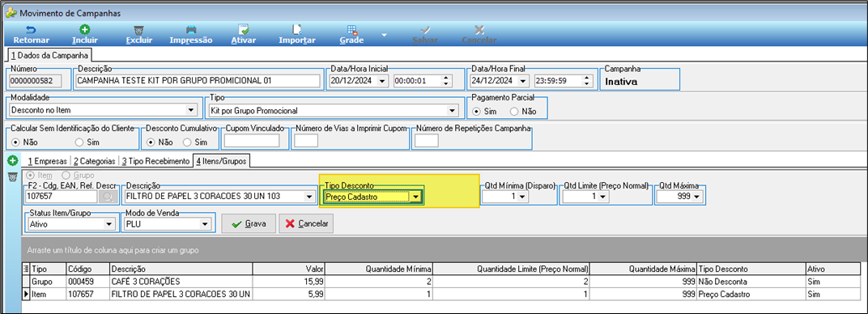Click the Excluir trash icon
The height and width of the screenshot is (314, 868).
(139, 29)
